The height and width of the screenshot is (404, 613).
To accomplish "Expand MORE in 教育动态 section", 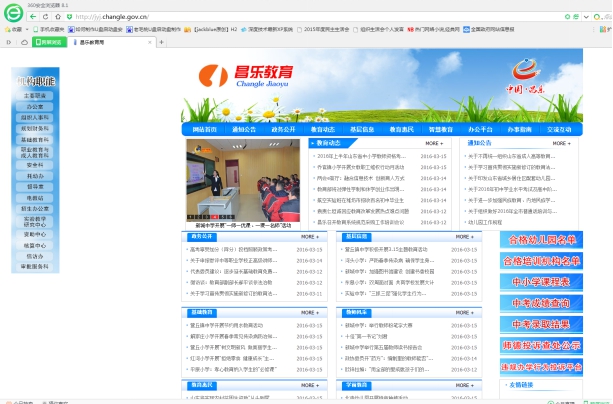I will [433, 143].
